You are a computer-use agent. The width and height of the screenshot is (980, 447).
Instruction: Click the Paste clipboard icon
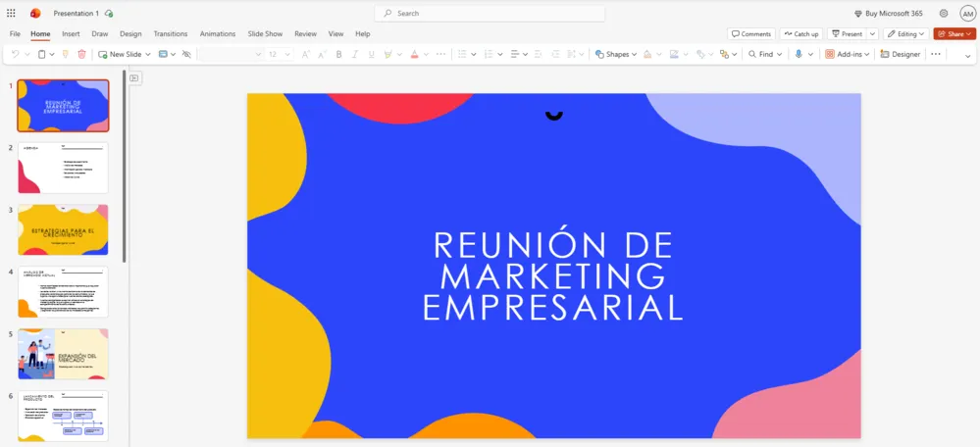click(x=42, y=54)
